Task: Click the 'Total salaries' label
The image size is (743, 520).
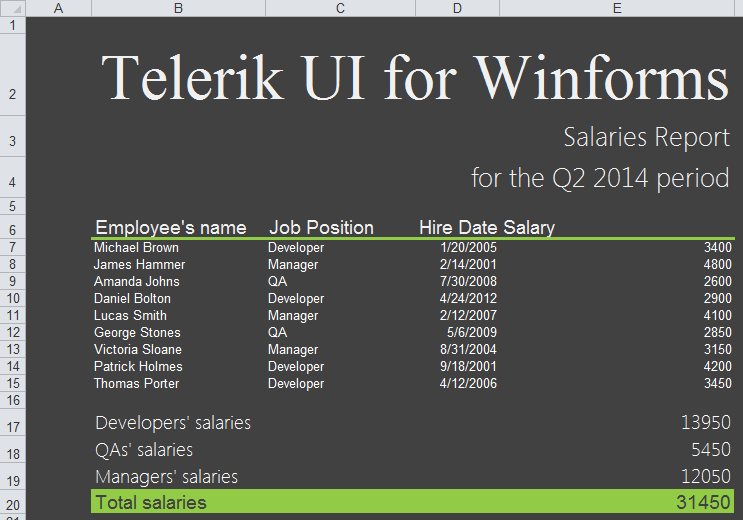Action: click(151, 502)
